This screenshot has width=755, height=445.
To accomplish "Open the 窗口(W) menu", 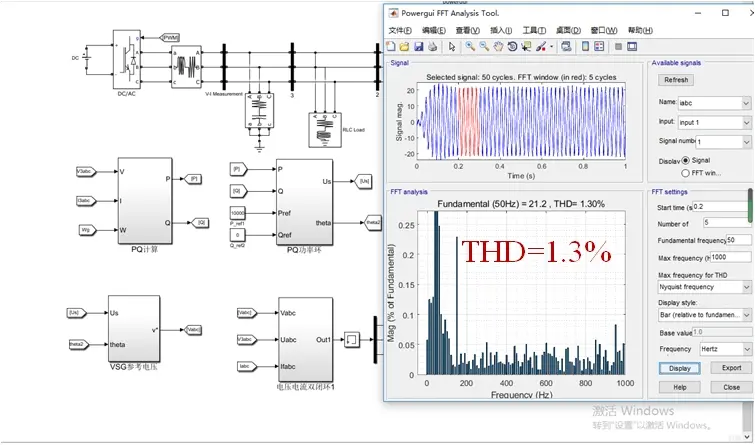I will (604, 30).
